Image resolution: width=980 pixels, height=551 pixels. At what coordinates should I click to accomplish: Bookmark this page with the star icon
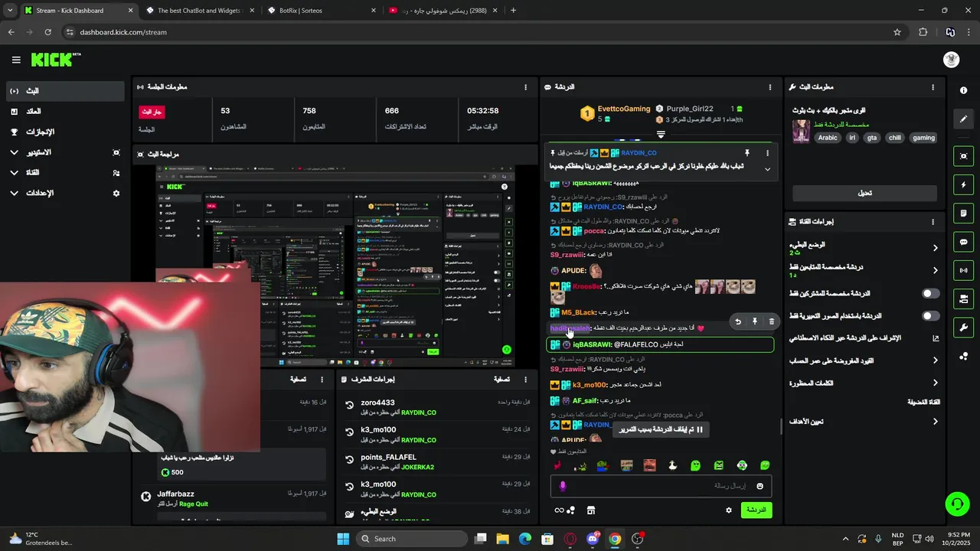pos(897,32)
